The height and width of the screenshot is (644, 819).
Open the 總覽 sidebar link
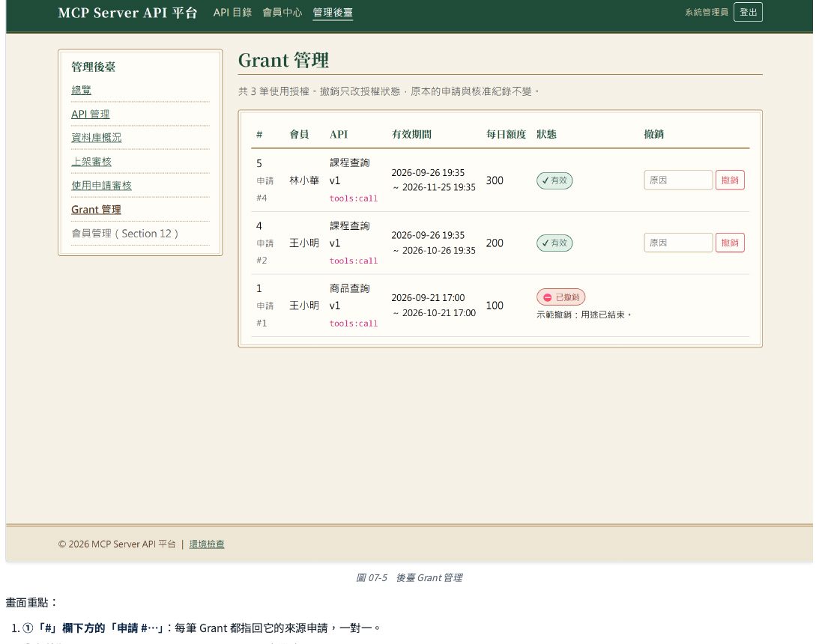81,90
